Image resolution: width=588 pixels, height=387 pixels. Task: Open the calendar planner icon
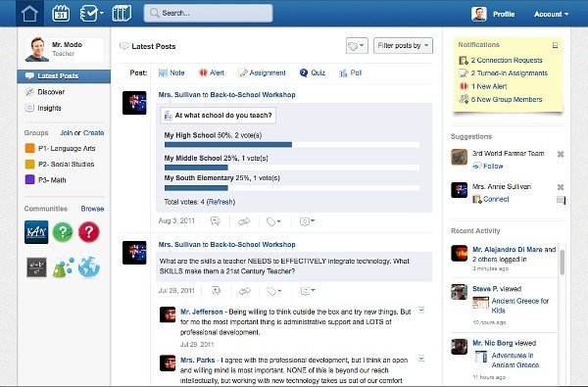click(x=61, y=14)
